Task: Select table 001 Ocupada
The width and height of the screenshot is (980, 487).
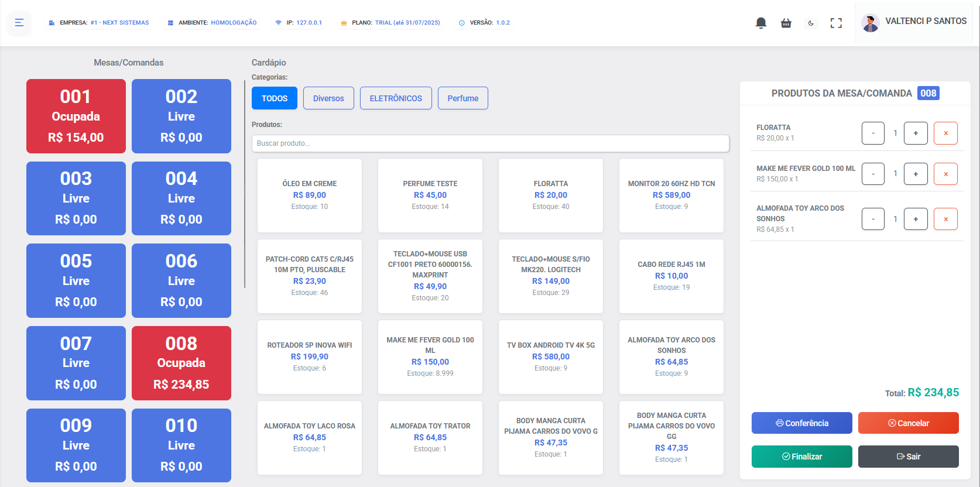Action: pos(76,116)
